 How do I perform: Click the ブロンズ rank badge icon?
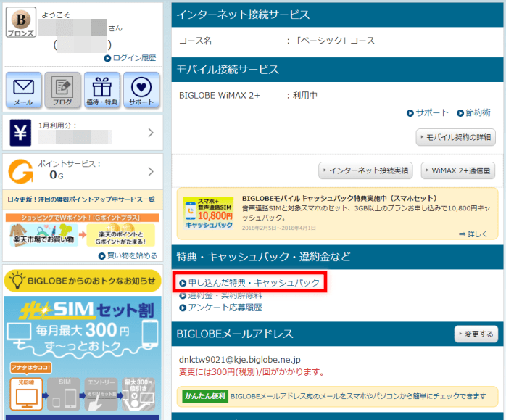click(x=21, y=22)
